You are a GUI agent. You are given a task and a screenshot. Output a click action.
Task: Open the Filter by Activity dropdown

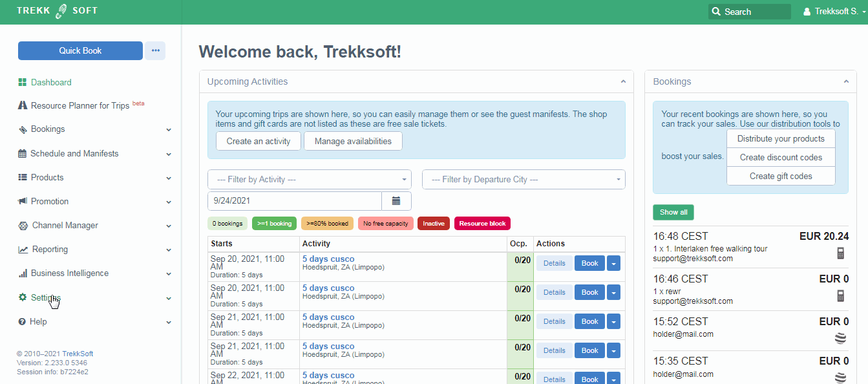310,179
